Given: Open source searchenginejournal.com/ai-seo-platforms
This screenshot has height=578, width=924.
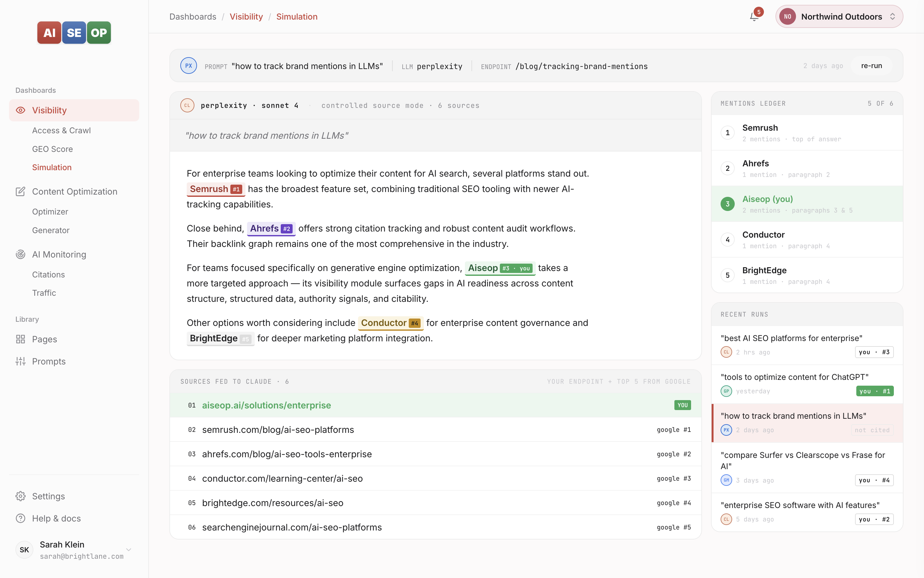Looking at the screenshot, I should 435,527.
